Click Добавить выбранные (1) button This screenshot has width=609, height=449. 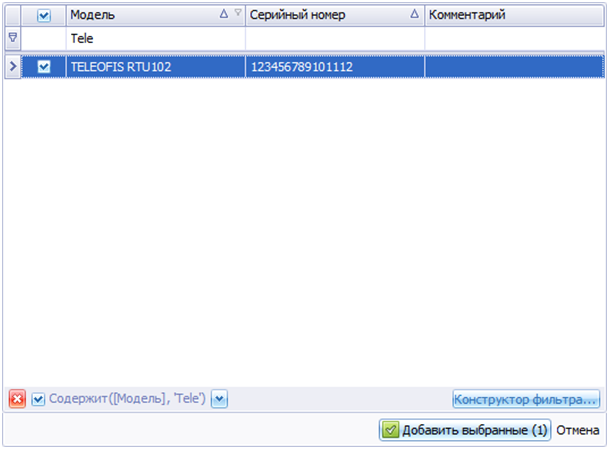tap(465, 430)
